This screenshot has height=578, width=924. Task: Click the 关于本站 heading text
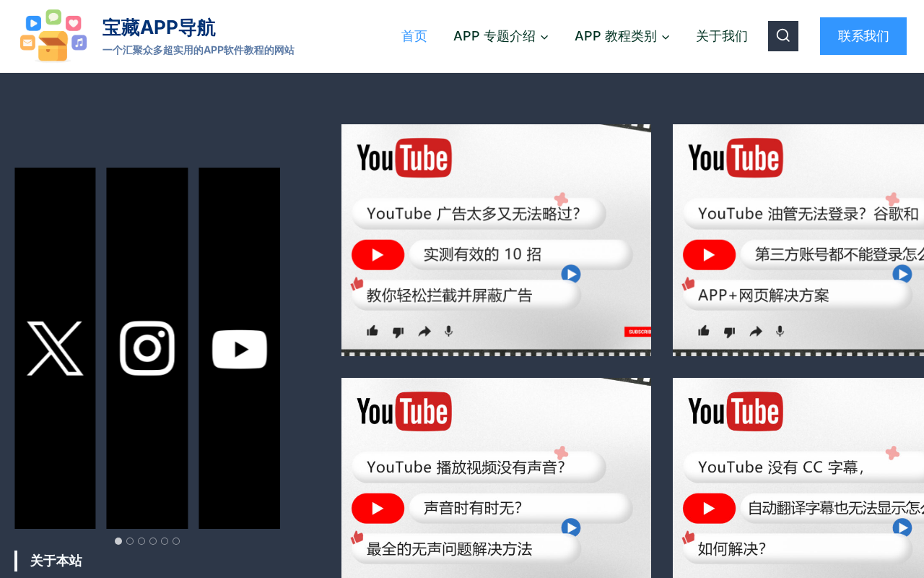tap(56, 561)
